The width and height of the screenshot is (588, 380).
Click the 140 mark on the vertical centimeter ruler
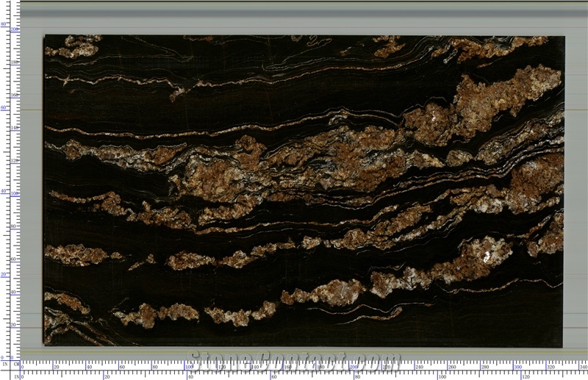coord(15,128)
